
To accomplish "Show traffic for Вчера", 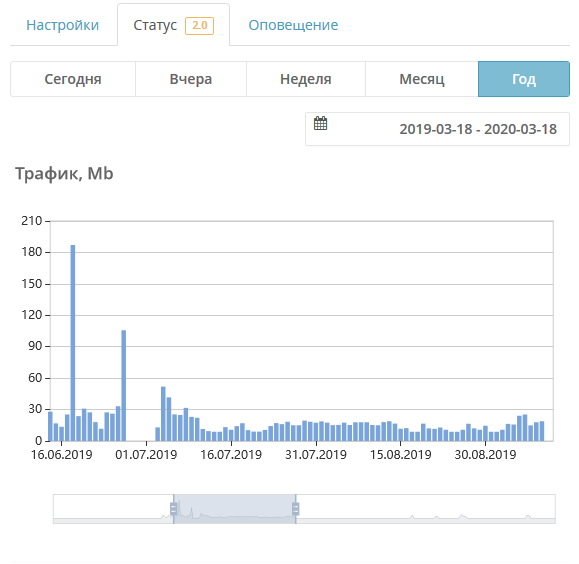I will tap(191, 79).
